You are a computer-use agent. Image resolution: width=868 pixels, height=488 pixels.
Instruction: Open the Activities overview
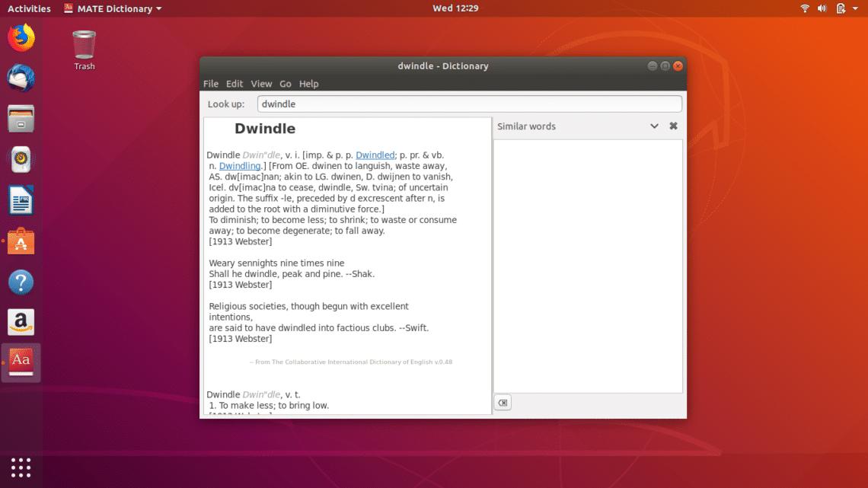point(28,8)
